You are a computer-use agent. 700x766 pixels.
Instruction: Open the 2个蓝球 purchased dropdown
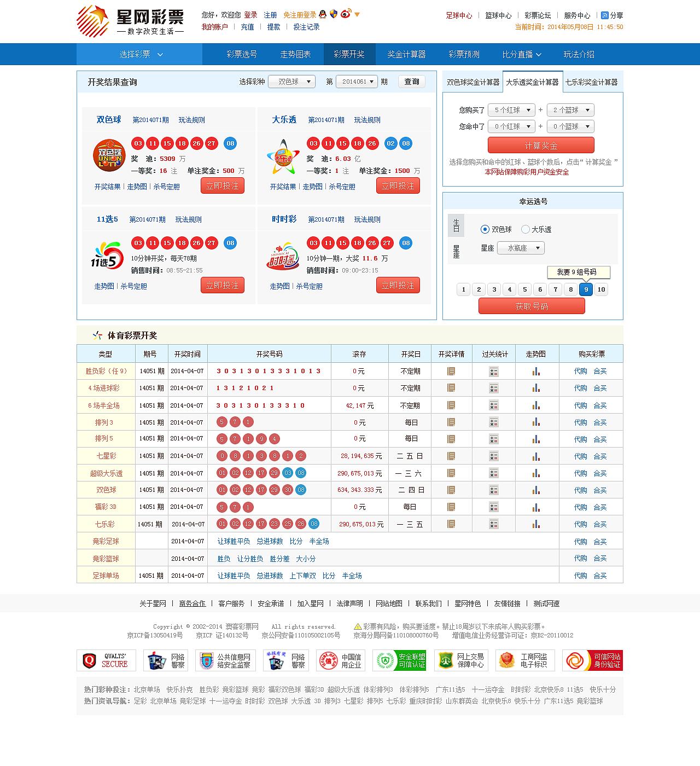click(x=571, y=110)
